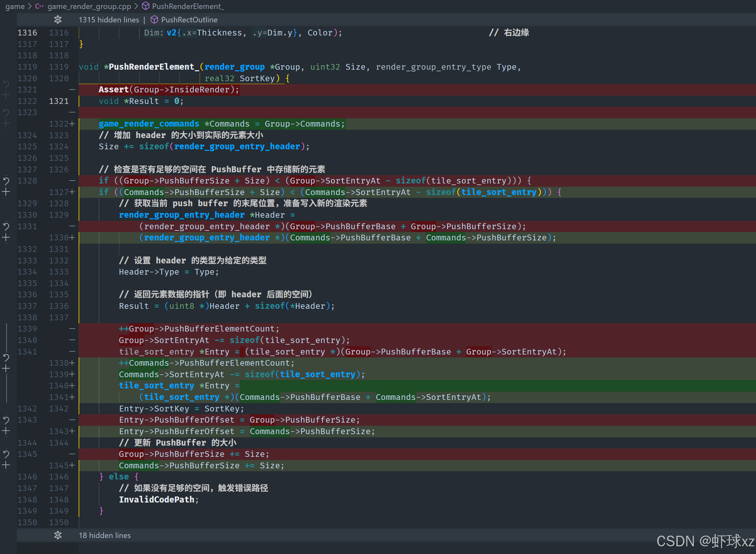Open the PushRenderElement_ symbol breadcrumb
756x554 pixels.
pos(188,6)
